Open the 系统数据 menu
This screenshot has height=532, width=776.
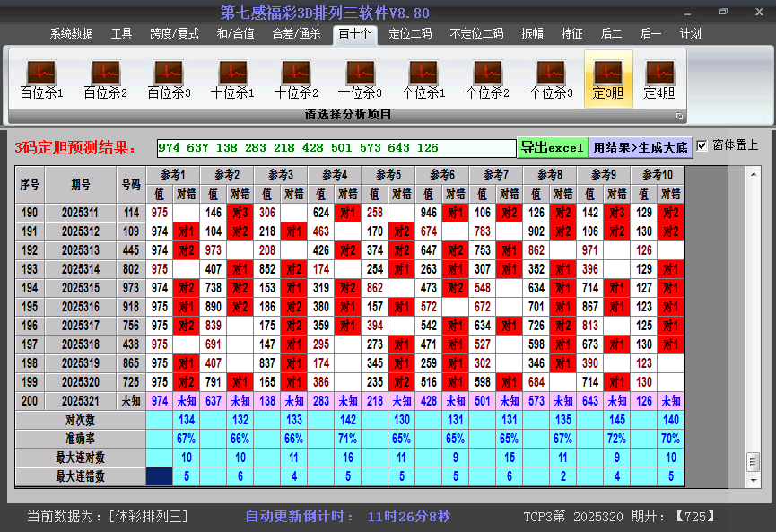(x=70, y=33)
